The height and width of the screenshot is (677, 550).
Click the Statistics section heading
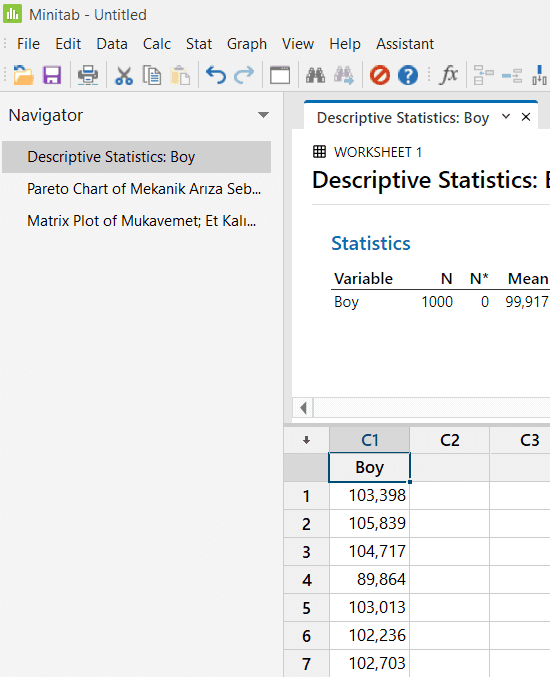click(x=370, y=243)
